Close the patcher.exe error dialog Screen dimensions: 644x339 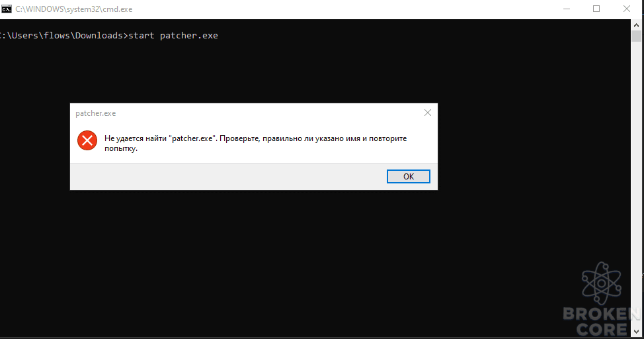428,113
